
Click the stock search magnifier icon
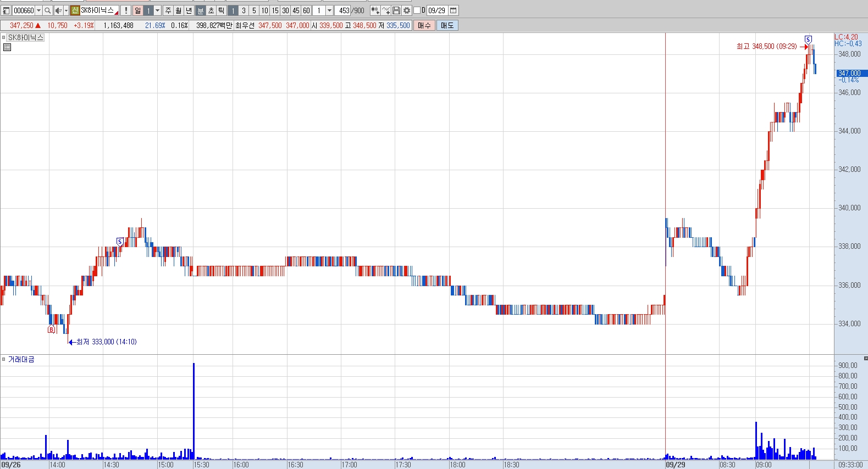(x=48, y=10)
